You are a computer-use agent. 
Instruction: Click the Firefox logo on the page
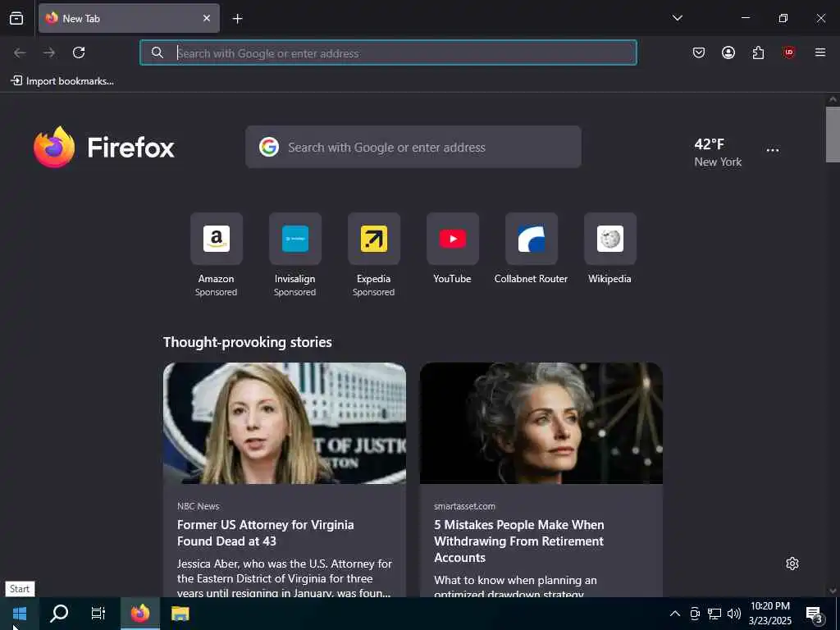pyautogui.click(x=104, y=148)
